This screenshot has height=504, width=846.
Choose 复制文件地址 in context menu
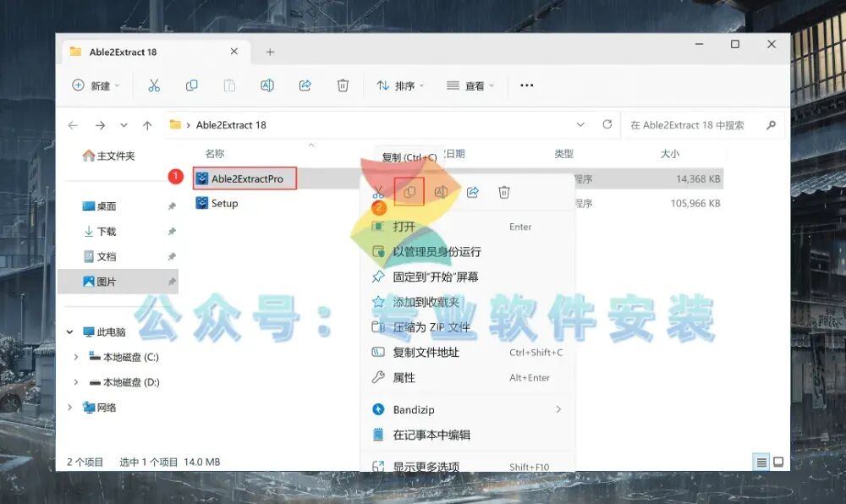tap(467, 353)
